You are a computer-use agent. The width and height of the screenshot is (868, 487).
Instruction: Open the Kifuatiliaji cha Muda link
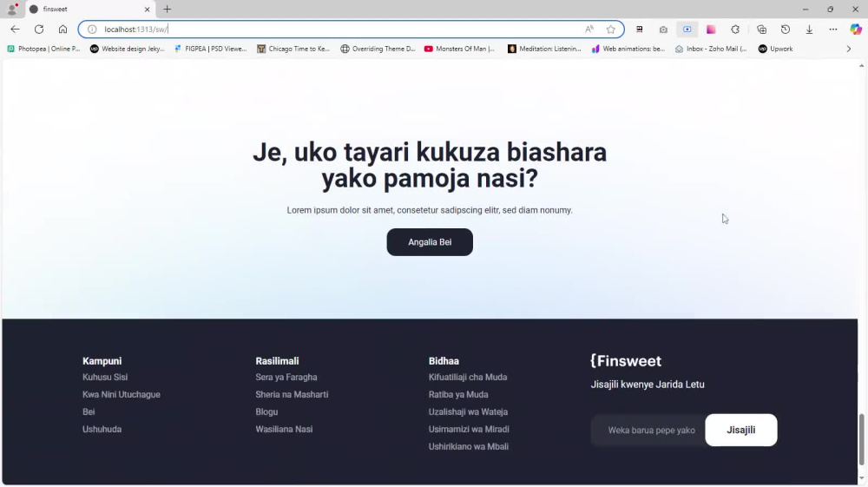click(x=468, y=377)
